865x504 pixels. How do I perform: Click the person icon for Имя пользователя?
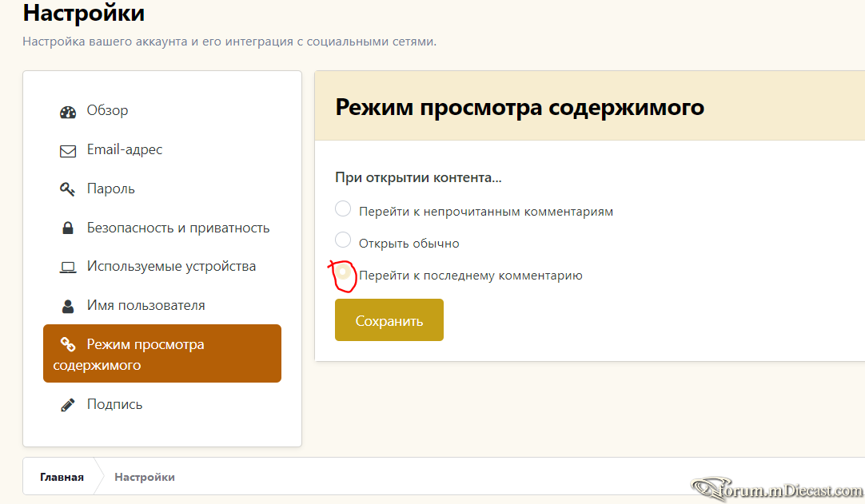coord(68,306)
